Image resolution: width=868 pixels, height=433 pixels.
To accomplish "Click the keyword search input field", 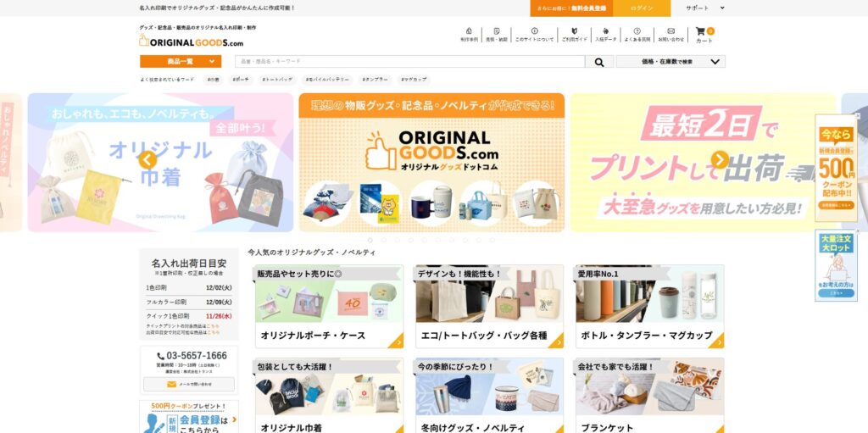I will [x=409, y=62].
